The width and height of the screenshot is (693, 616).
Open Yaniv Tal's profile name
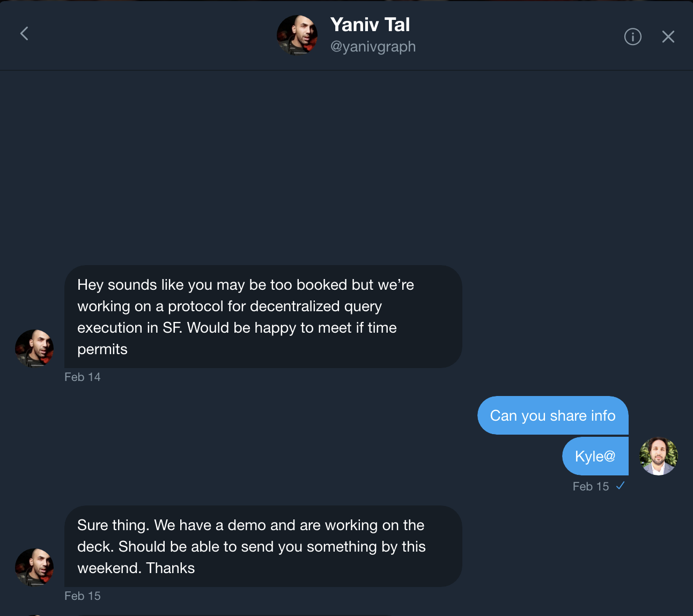click(370, 24)
